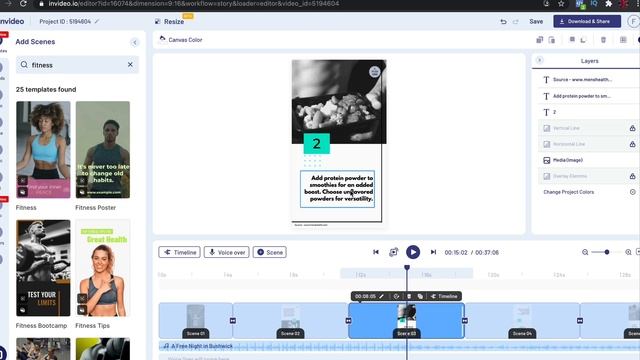Reload the browser page

[x=23, y=4]
